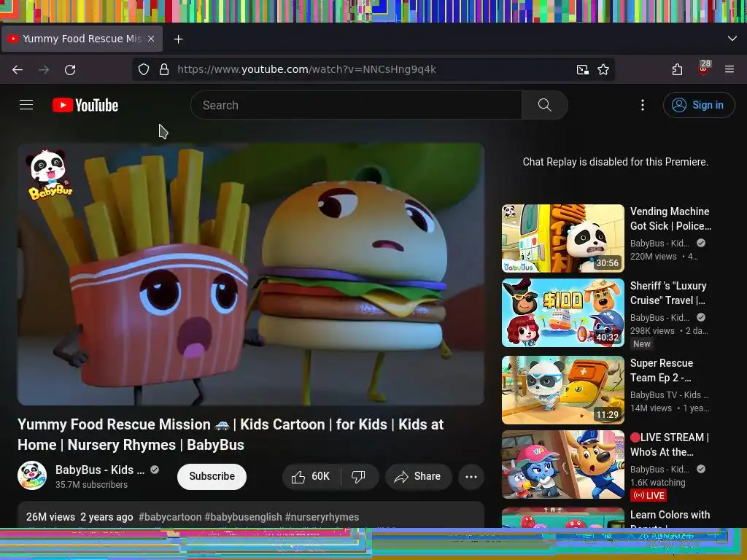This screenshot has height=560, width=747.
Task: Open the YouTube guide hamburger menu
Action: click(x=26, y=105)
